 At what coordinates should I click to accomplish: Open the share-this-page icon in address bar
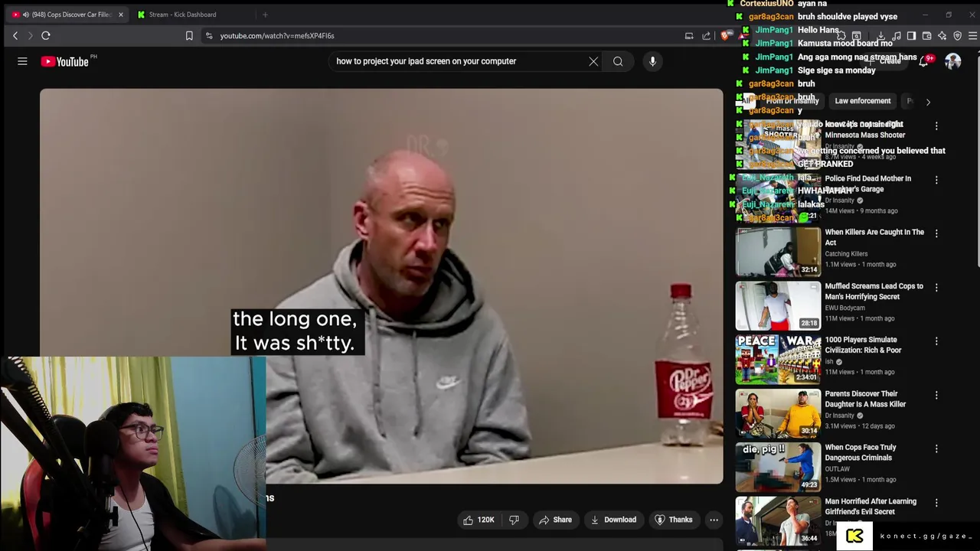706,35
